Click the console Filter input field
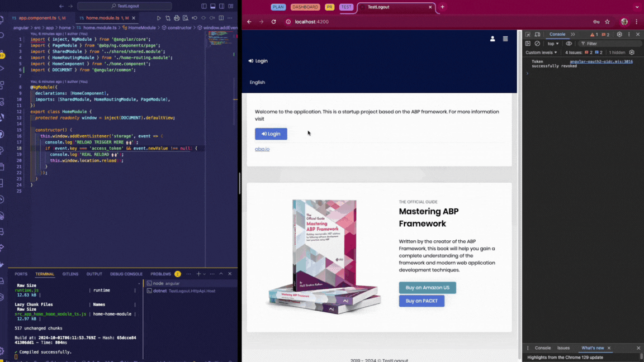The height and width of the screenshot is (362, 644). (609, 44)
